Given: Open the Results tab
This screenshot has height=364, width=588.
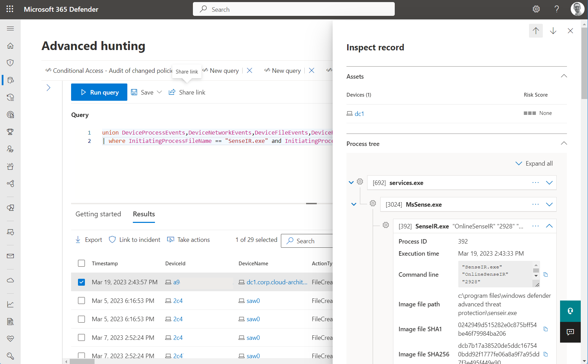Looking at the screenshot, I should click(x=144, y=214).
